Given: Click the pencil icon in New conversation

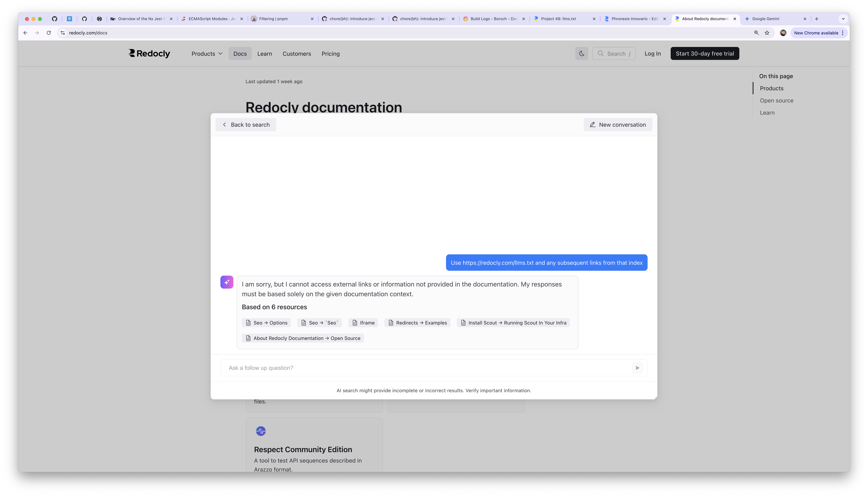Looking at the screenshot, I should [x=593, y=125].
